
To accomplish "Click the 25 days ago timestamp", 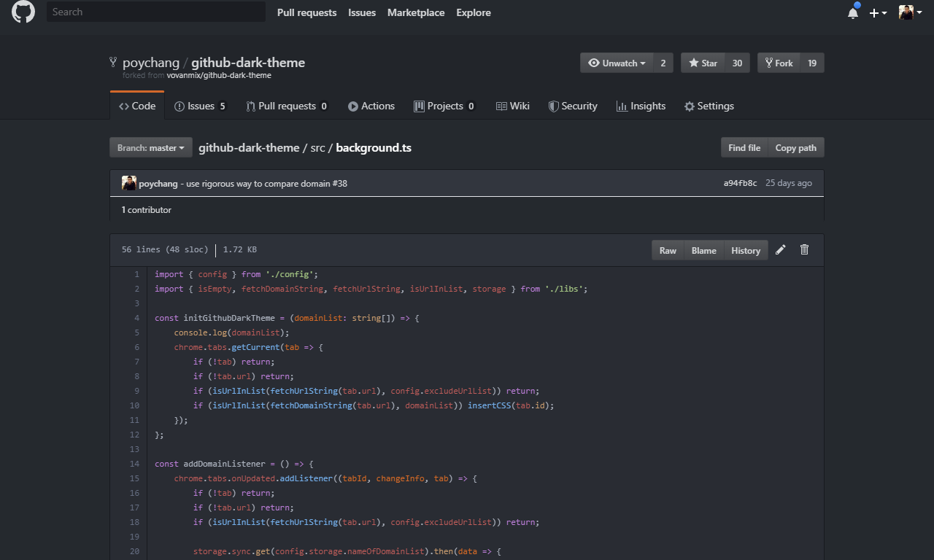I will coord(788,183).
